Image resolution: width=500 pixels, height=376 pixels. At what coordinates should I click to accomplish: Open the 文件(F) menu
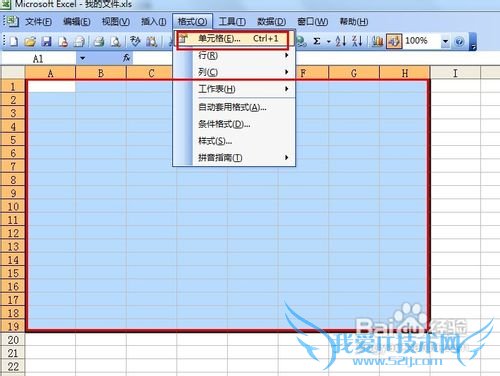(38, 22)
